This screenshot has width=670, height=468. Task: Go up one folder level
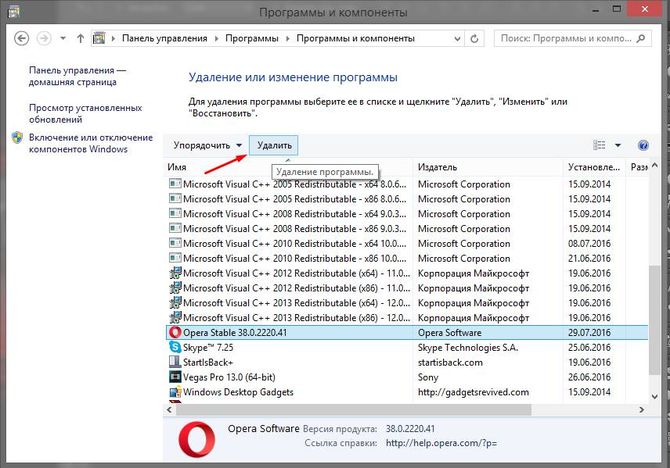pos(80,38)
